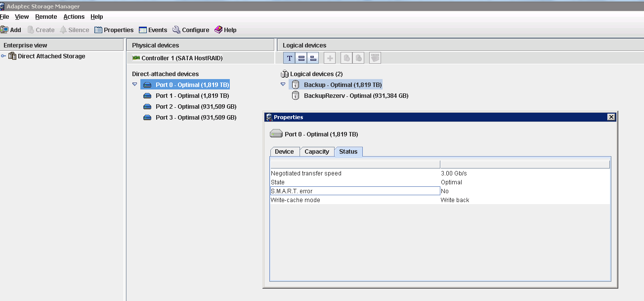Collapse the Port 0 triangle expander
Viewport: 644px width, 301px height.
tap(135, 85)
